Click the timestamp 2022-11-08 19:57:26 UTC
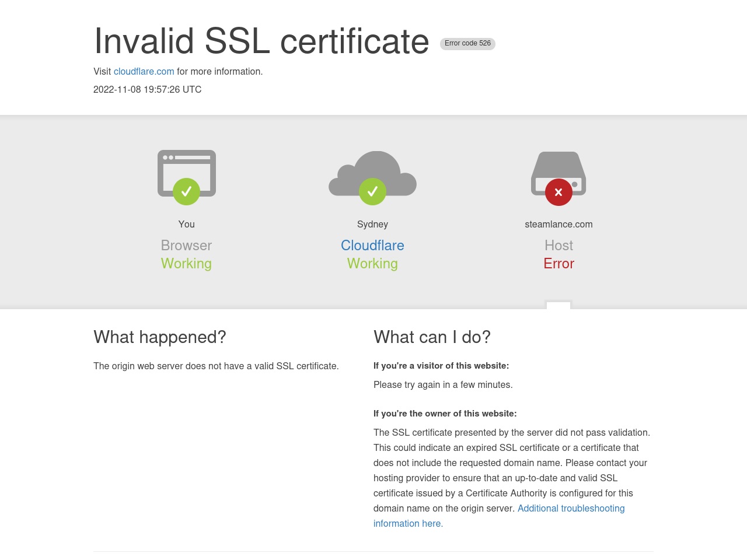Image resolution: width=747 pixels, height=560 pixels. pyautogui.click(x=148, y=89)
